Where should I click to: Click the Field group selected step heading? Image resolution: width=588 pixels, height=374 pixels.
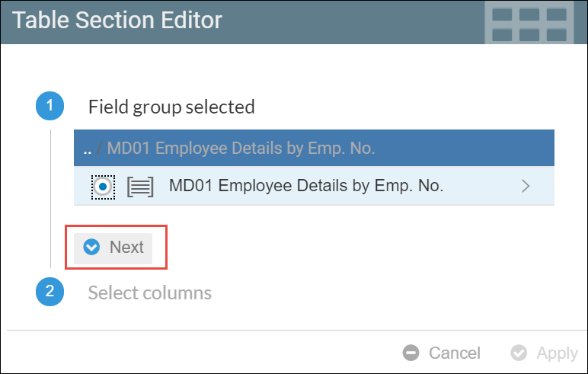pos(171,107)
